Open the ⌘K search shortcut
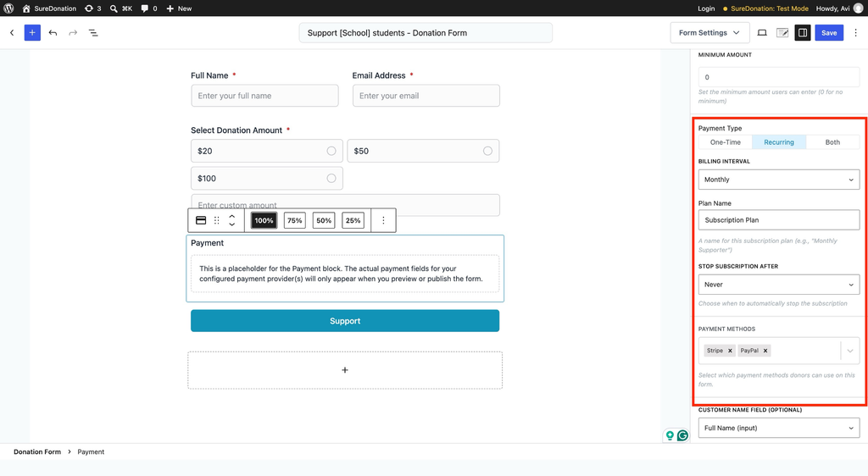This screenshot has width=868, height=476. pos(121,8)
